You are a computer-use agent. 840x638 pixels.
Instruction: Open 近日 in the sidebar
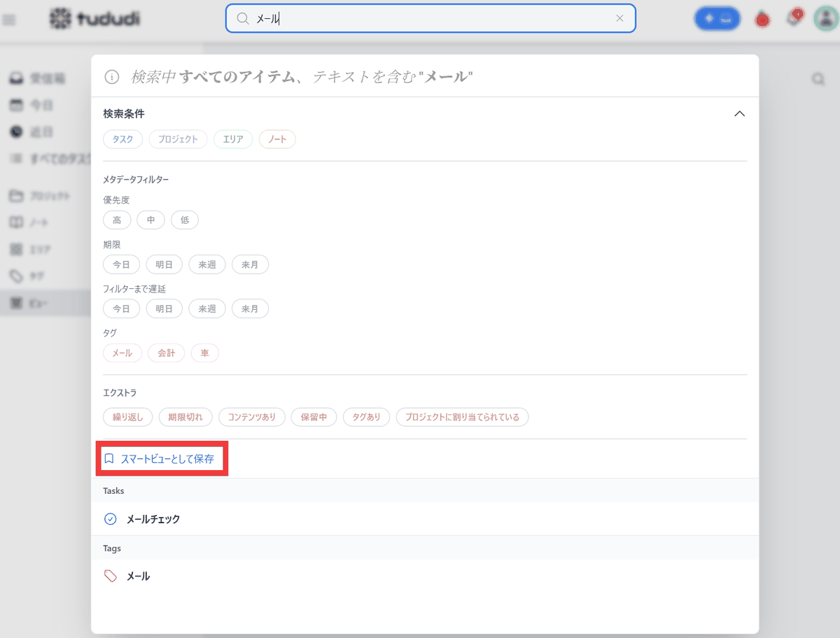click(x=41, y=132)
